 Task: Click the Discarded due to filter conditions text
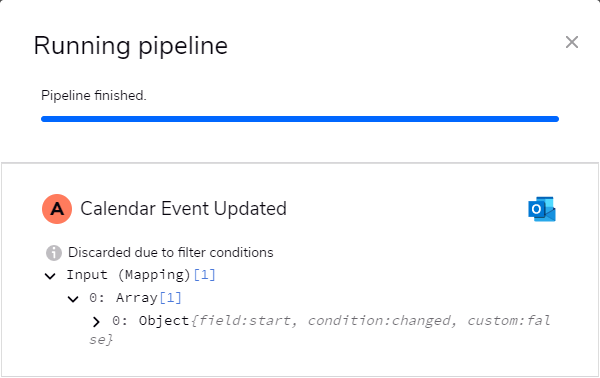[x=171, y=253]
